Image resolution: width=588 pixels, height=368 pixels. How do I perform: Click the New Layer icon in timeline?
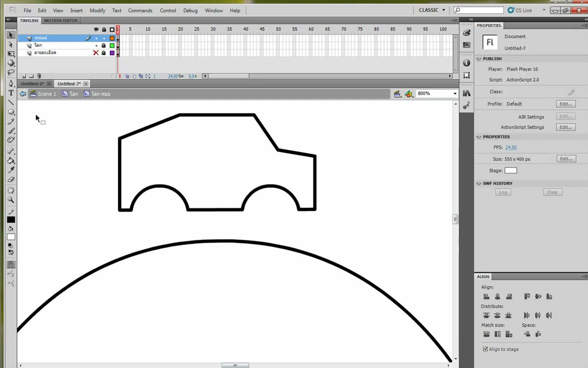pos(23,76)
